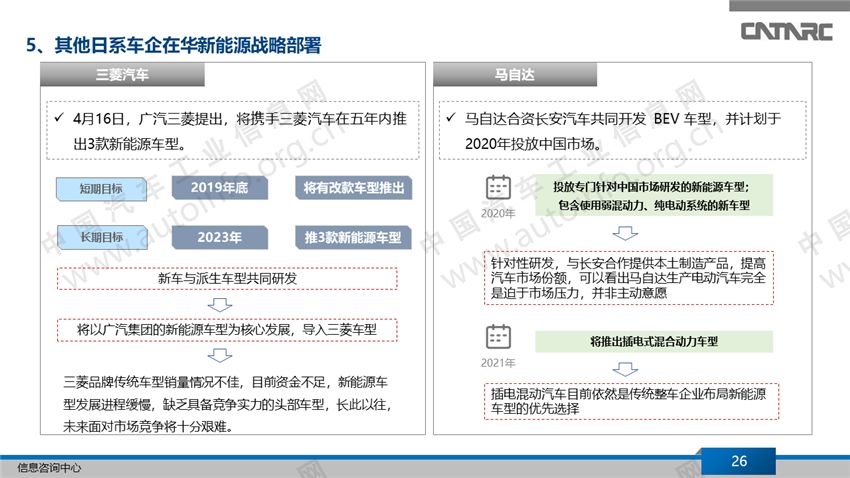The image size is (850, 478).
Task: Select the 马自达 header tab
Action: pos(515,74)
